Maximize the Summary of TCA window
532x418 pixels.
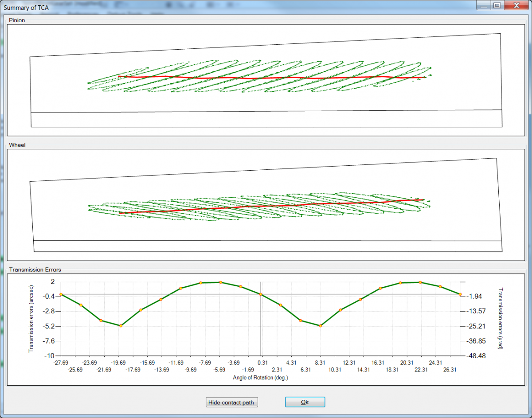(497, 5)
